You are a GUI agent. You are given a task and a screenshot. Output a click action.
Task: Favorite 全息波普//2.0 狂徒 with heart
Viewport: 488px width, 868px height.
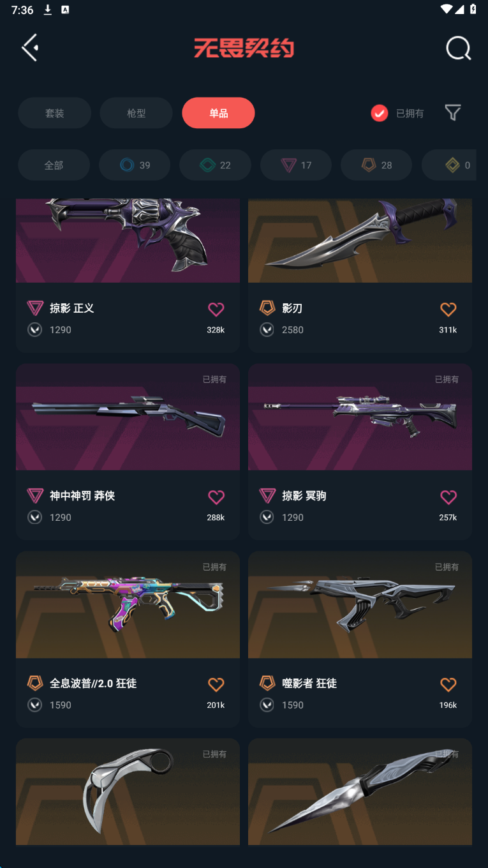pyautogui.click(x=216, y=685)
